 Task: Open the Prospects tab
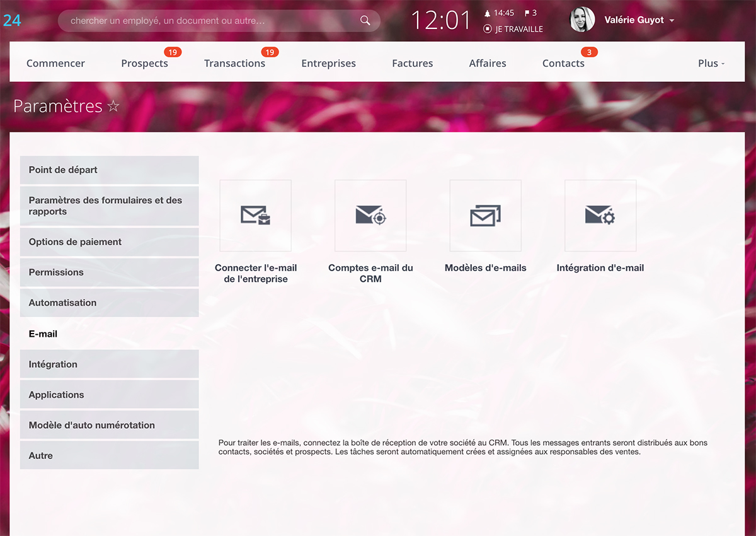(x=144, y=63)
